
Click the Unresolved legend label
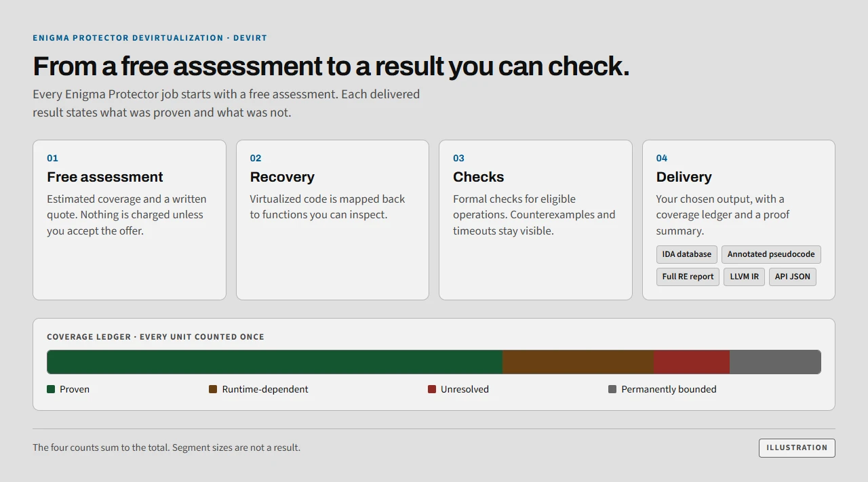click(465, 389)
